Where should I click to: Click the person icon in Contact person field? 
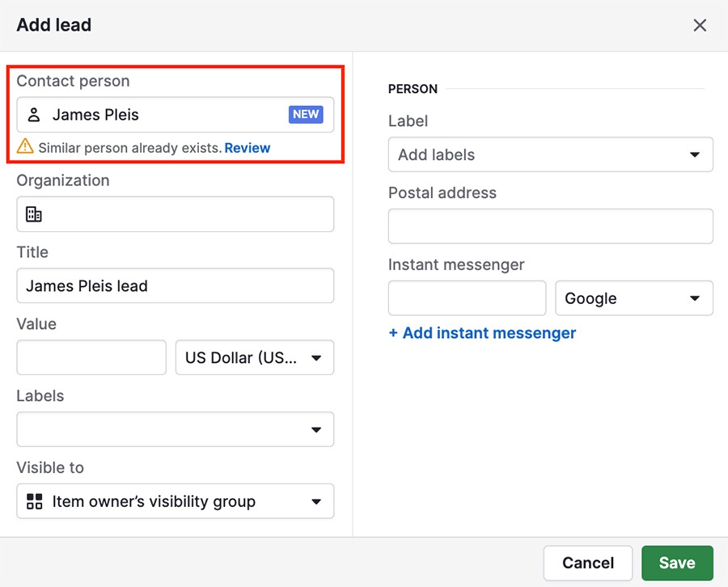coord(34,115)
